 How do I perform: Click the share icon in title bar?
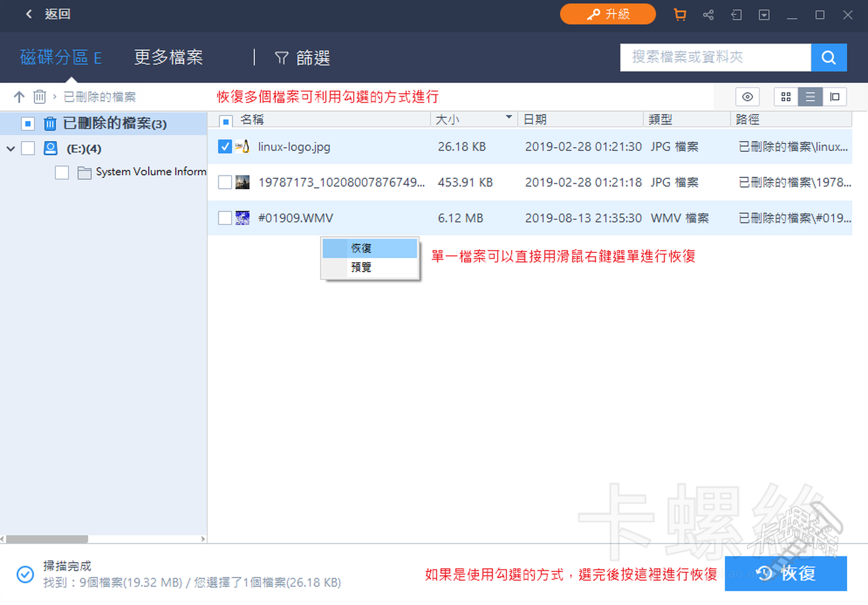tap(708, 14)
